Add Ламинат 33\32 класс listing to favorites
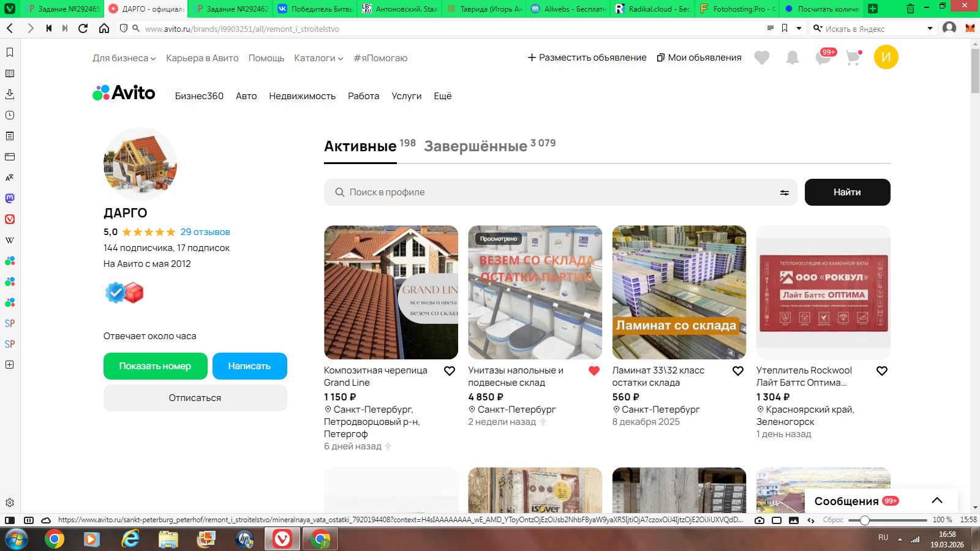The image size is (980, 551). click(x=738, y=371)
